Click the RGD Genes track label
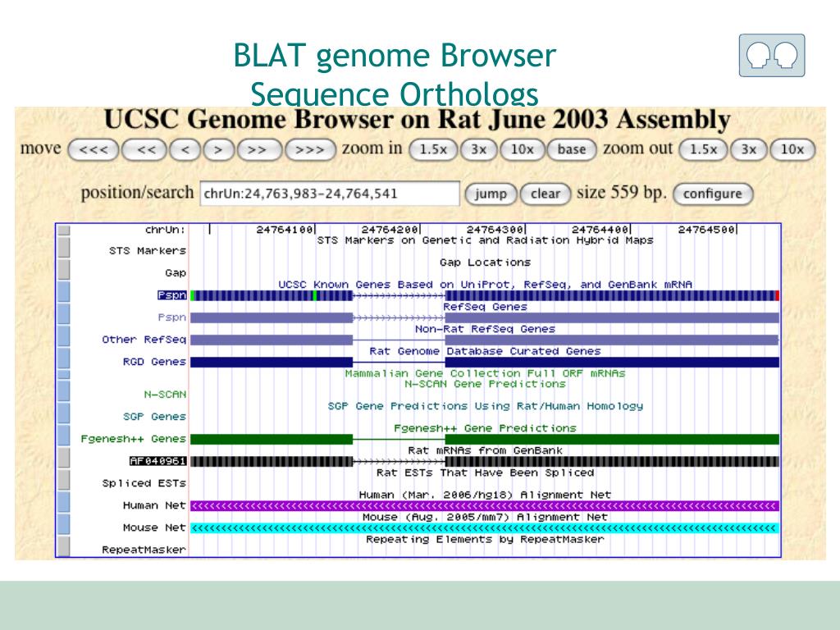Viewport: 840px width, 630px height. pyautogui.click(x=154, y=362)
